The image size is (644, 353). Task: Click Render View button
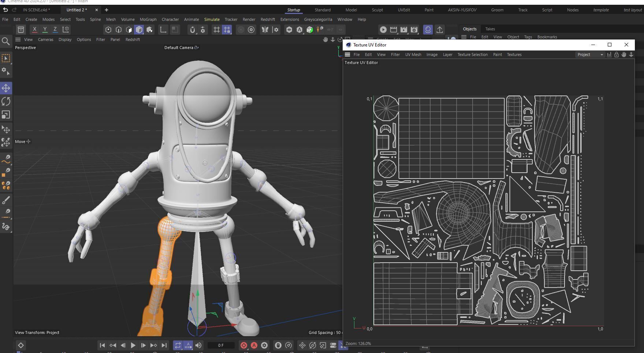[x=383, y=30]
